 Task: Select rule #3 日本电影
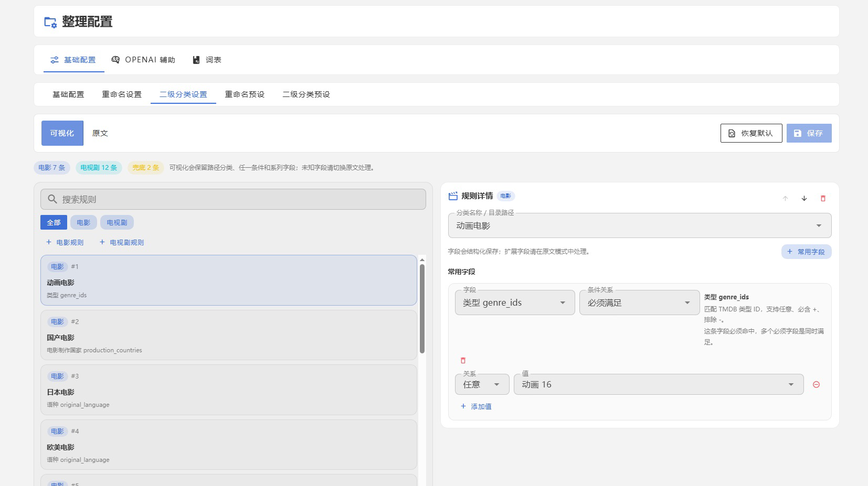tap(229, 390)
